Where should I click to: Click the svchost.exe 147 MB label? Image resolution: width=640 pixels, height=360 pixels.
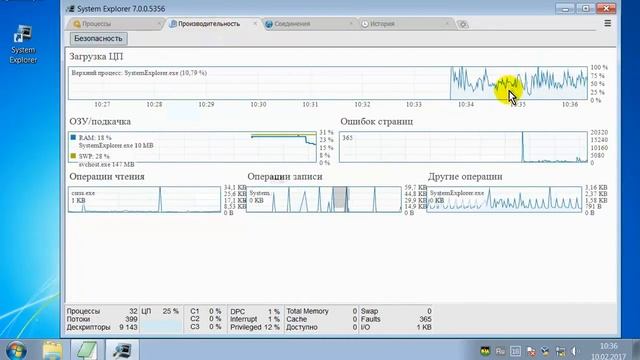tap(107, 164)
